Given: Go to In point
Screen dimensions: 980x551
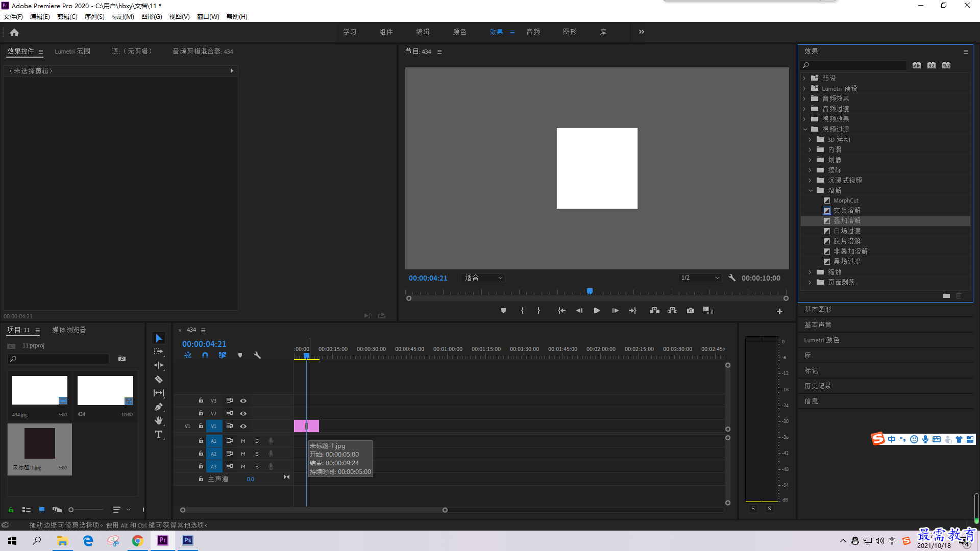Looking at the screenshot, I should click(x=561, y=310).
